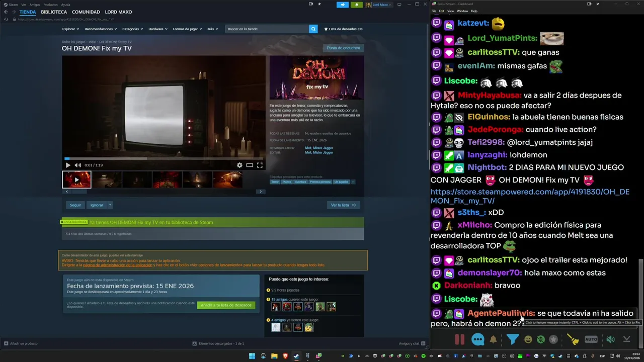Click the Seguir button
This screenshot has width=644, height=362.
(75, 205)
